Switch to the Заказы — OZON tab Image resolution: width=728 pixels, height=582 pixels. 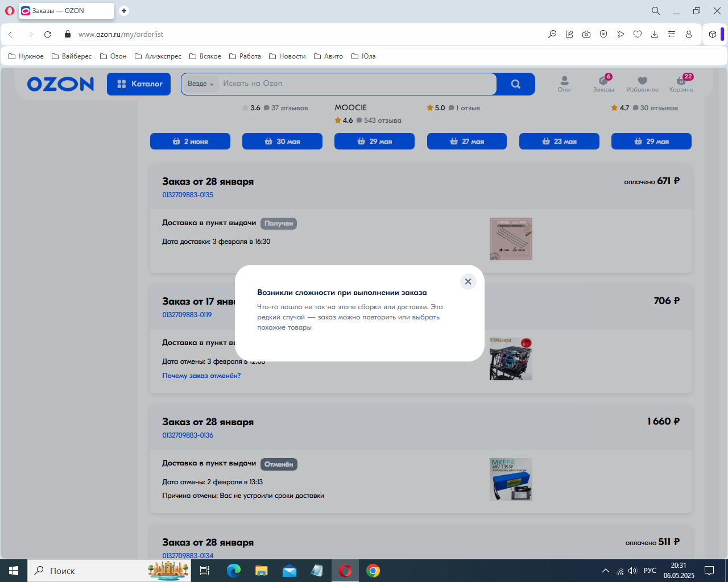tap(65, 11)
